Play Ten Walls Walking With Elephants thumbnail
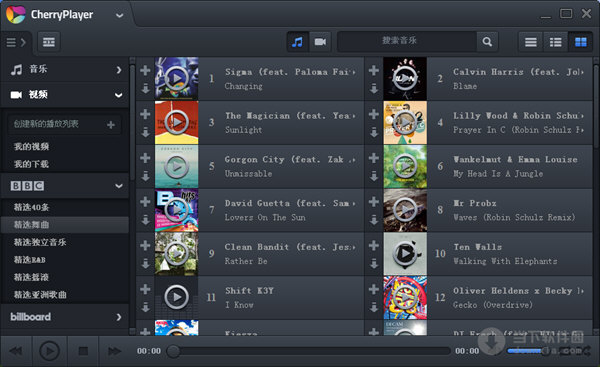Image resolution: width=600 pixels, height=367 pixels. [x=405, y=253]
